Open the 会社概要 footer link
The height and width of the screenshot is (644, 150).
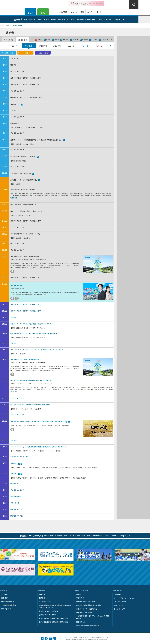pos(4,595)
